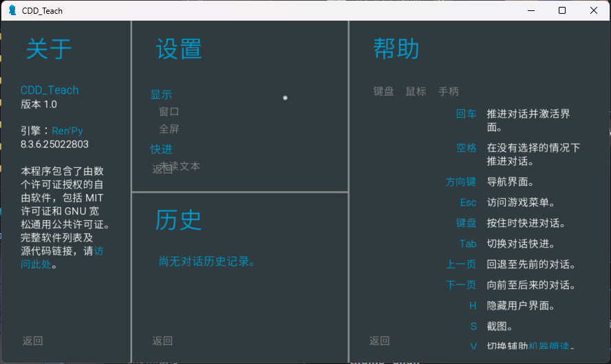Click the 版本 1.0 text
The width and height of the screenshot is (611, 364).
coord(39,105)
